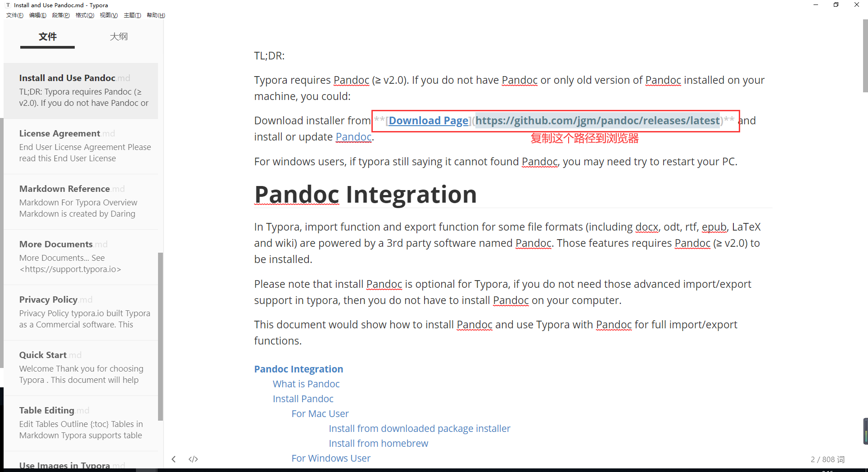Image resolution: width=868 pixels, height=472 pixels.
Task: Jump to For Mac User TOC entry
Action: click(320, 414)
